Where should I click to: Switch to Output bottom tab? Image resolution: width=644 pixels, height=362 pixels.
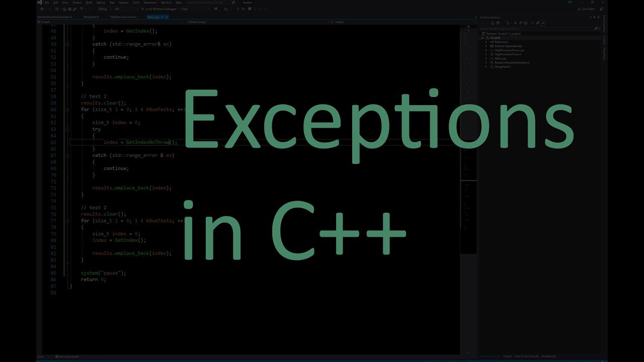508,356
